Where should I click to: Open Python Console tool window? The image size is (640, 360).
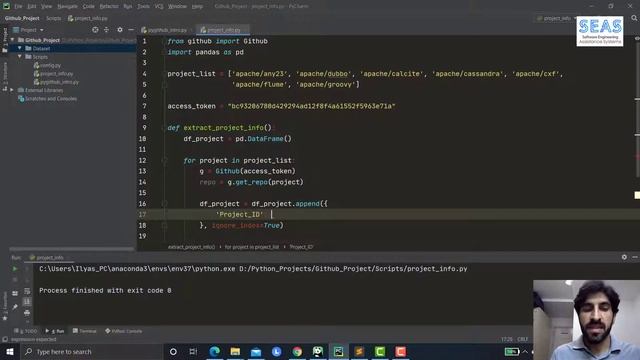124,331
